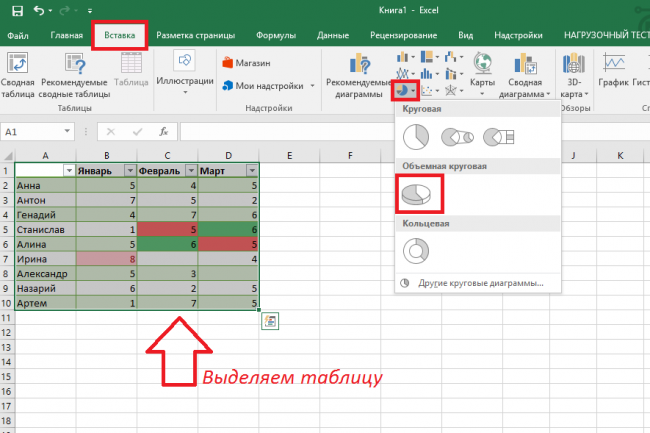Click the Enter checkmark in formula bar
The width and height of the screenshot is (650, 433).
137,132
